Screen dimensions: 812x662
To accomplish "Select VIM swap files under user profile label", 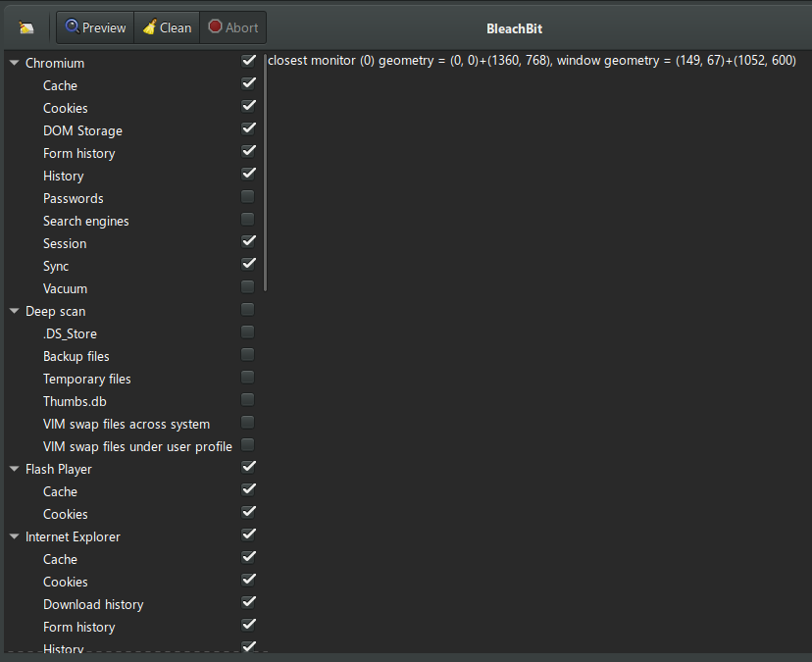I will (137, 446).
